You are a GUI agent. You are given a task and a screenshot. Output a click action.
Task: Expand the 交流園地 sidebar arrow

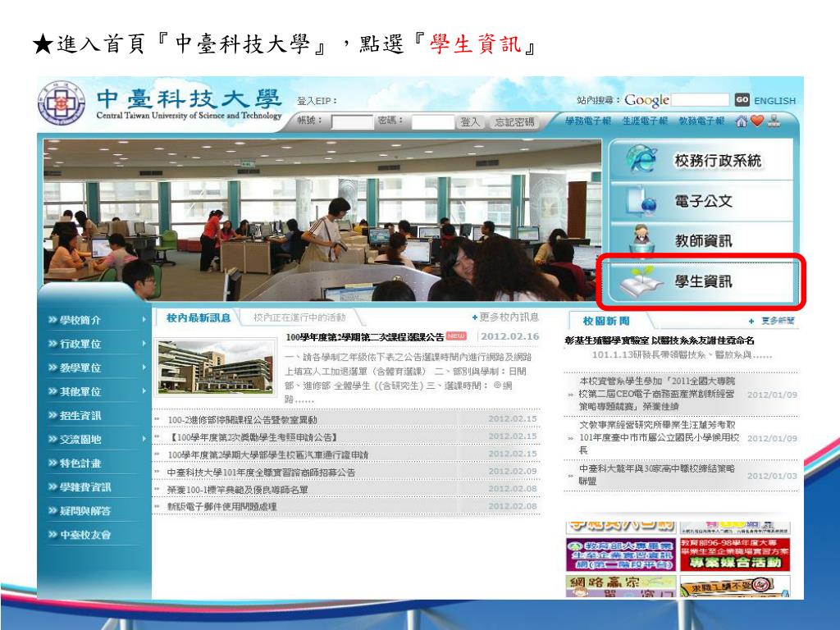click(x=144, y=439)
